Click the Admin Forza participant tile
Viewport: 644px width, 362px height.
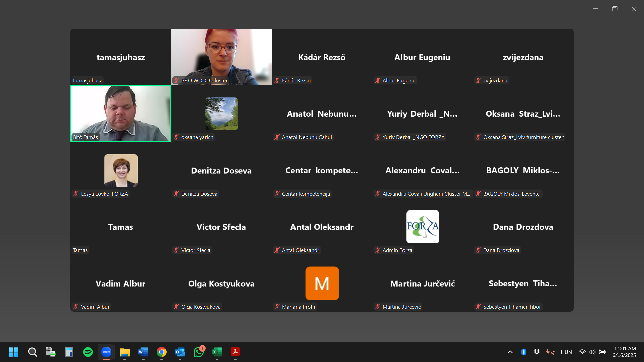pyautogui.click(x=423, y=227)
